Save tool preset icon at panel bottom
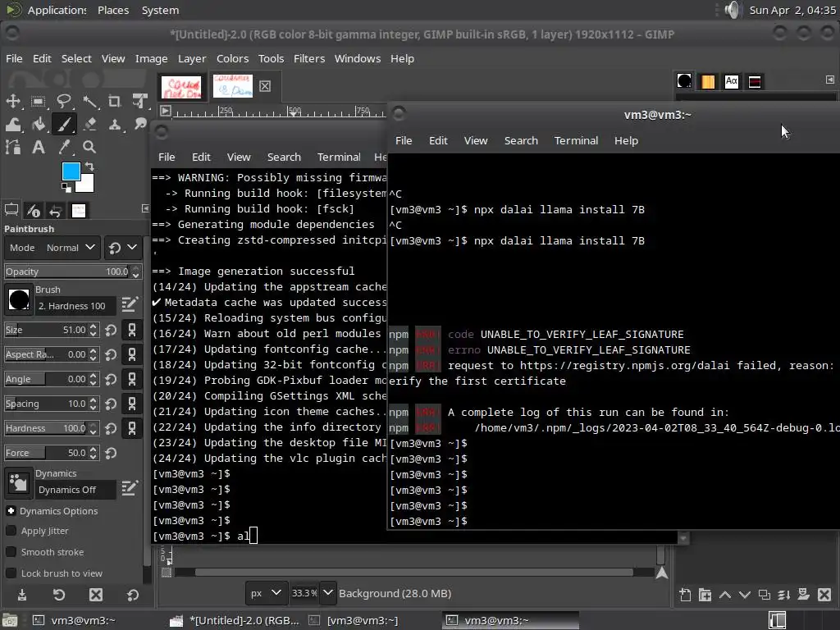Screen dimensions: 840x630 [x=22, y=595]
